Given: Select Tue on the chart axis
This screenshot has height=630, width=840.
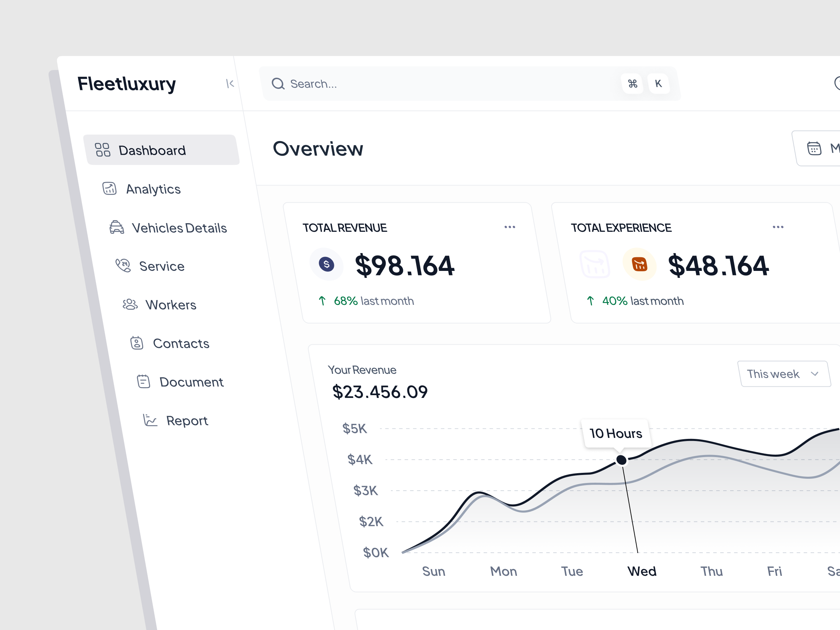Looking at the screenshot, I should (x=572, y=571).
